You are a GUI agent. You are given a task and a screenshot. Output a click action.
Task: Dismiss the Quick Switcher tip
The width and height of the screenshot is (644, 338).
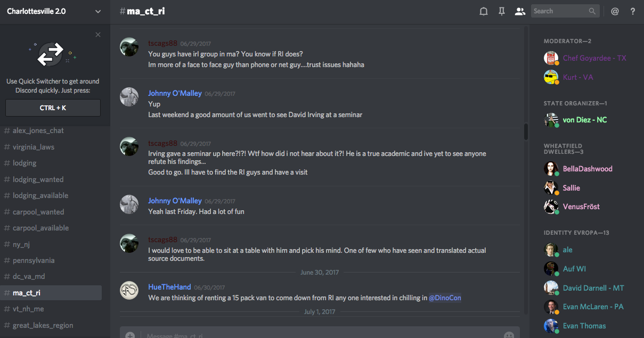(98, 35)
